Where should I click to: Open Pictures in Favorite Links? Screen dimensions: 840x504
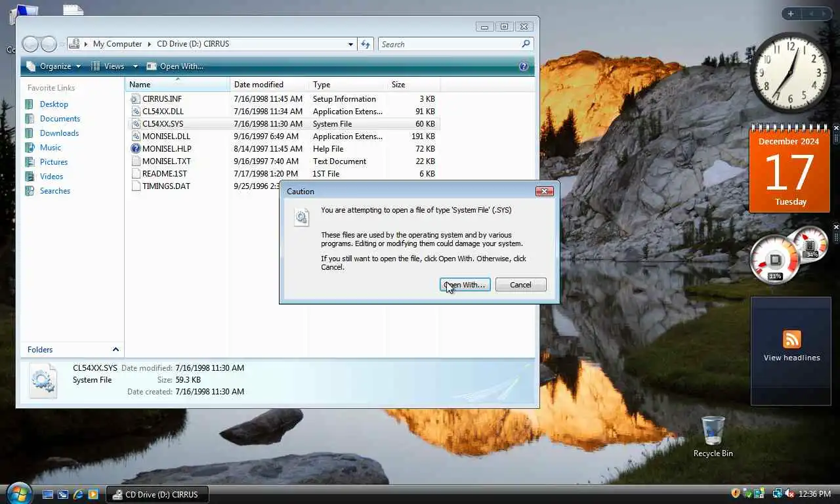tap(54, 162)
